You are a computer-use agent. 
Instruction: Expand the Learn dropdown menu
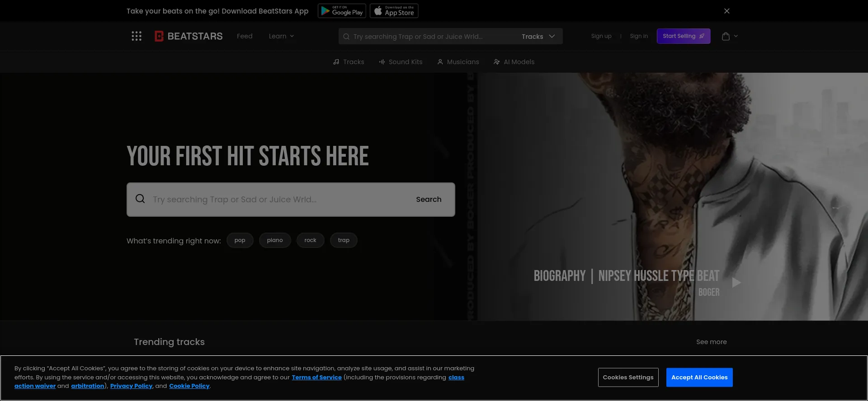[x=281, y=36]
